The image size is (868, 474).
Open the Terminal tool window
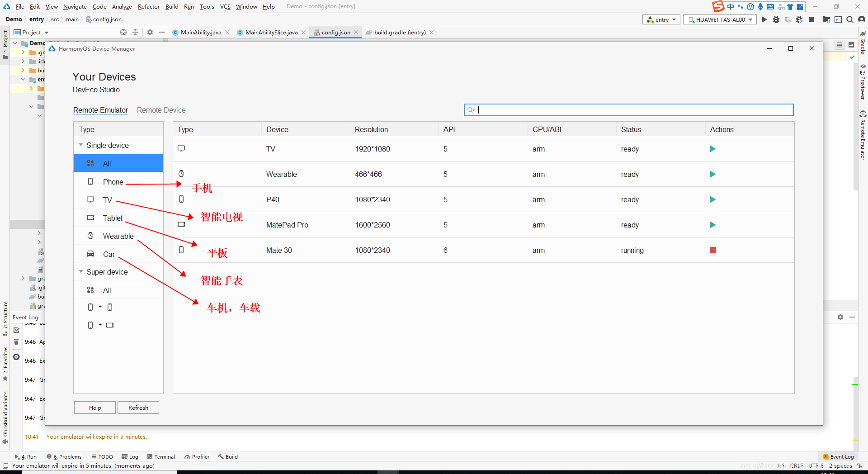(161, 457)
